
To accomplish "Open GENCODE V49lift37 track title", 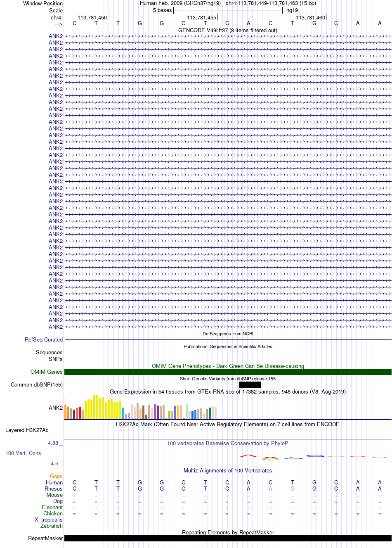I will (x=228, y=31).
